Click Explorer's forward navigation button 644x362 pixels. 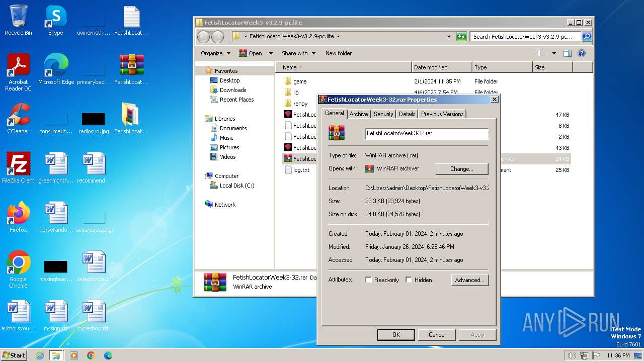tap(217, 37)
